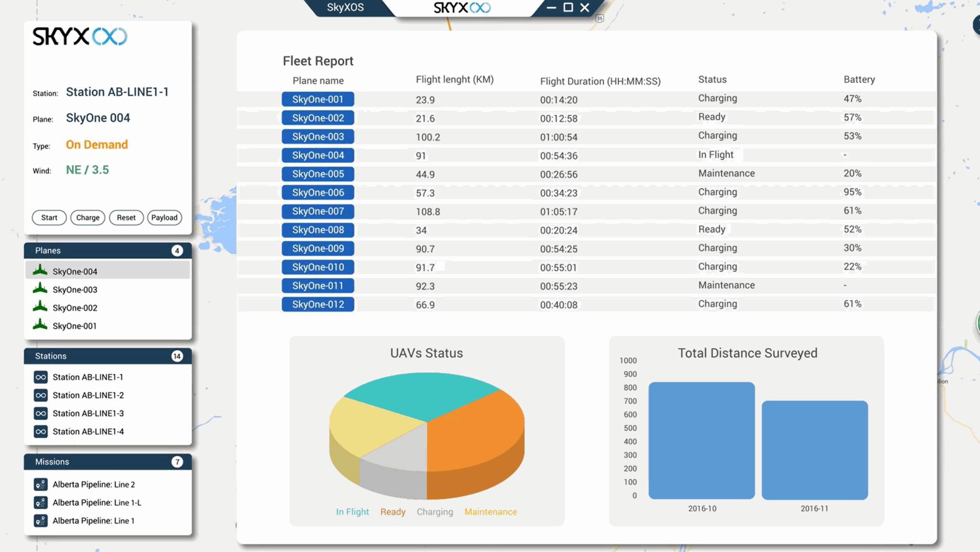Open the SkyOne-007 plane name button
Image resolution: width=980 pixels, height=552 pixels.
pos(318,211)
